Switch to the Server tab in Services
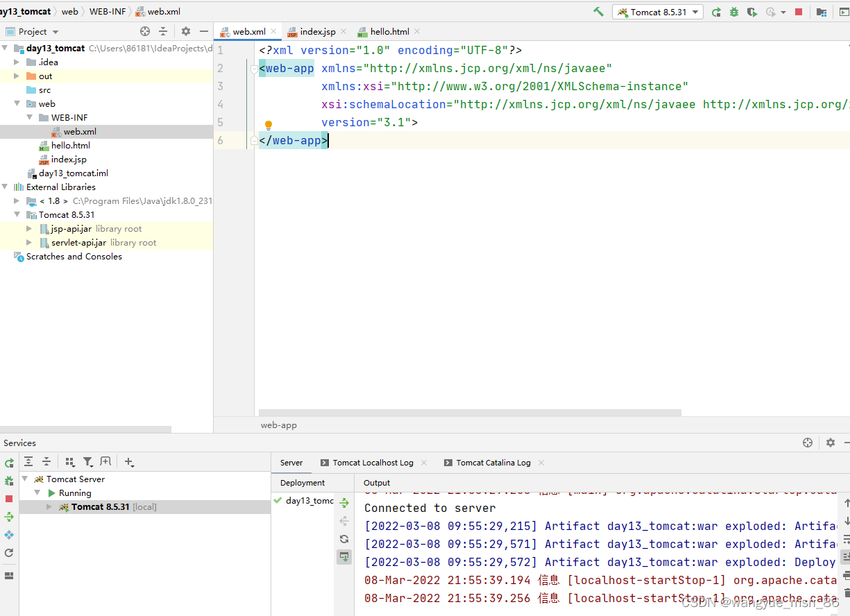 click(x=291, y=463)
